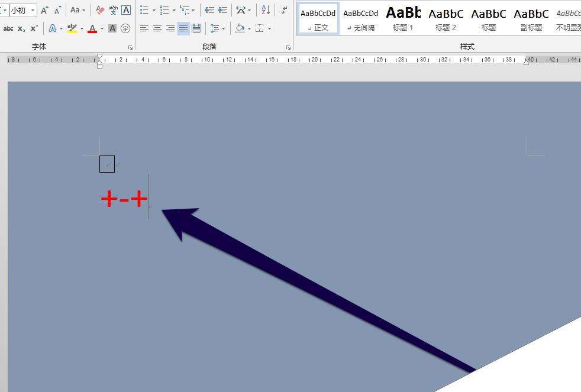This screenshot has height=392, width=581.
Task: Decrease paragraph indent
Action: [209, 11]
